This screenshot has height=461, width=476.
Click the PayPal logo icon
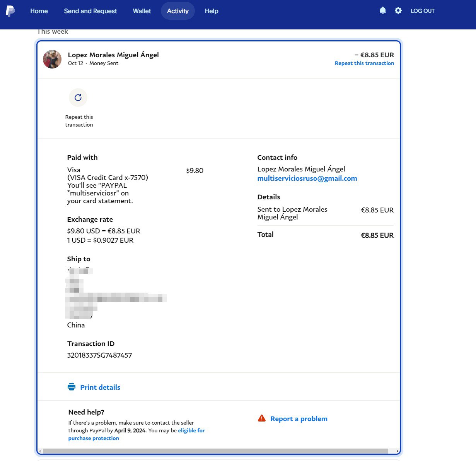10,11
